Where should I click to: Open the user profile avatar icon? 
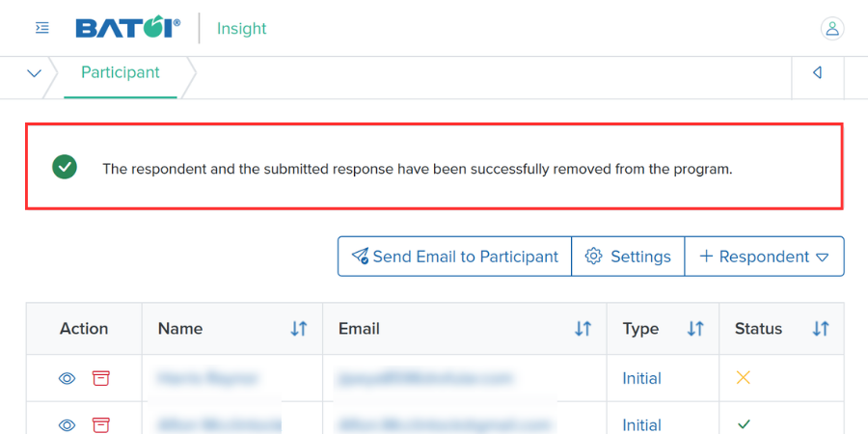832,28
